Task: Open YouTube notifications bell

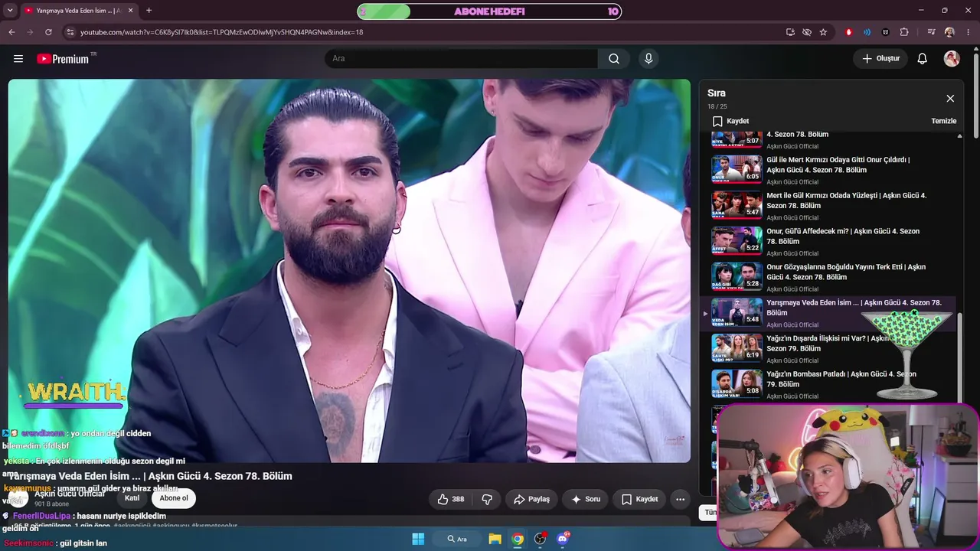Action: [x=923, y=59]
